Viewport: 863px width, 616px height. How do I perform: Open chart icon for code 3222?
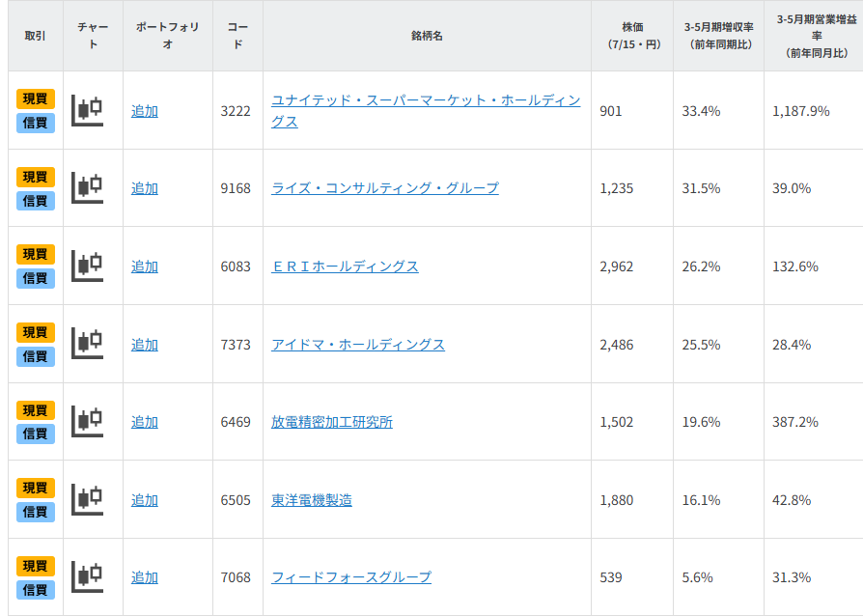click(x=88, y=110)
